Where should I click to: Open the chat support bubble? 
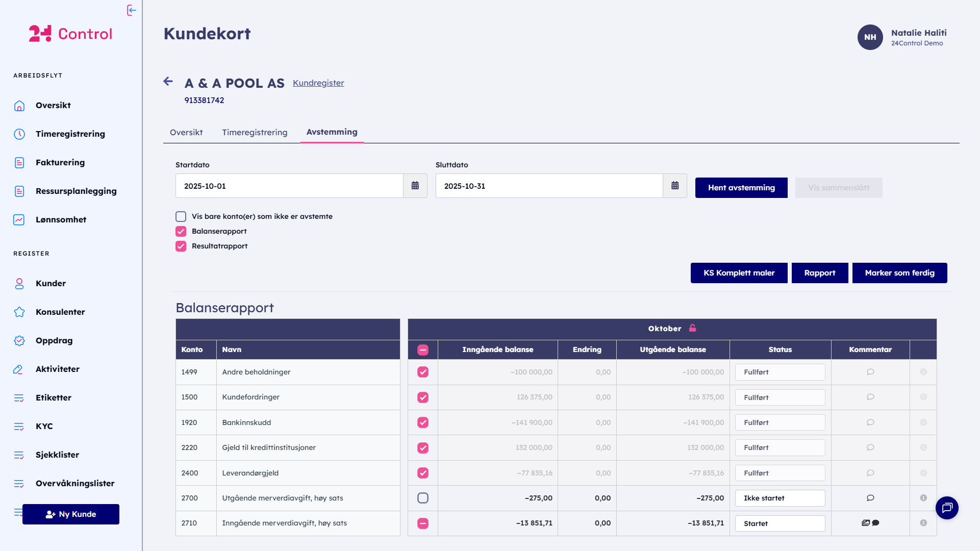click(x=947, y=508)
